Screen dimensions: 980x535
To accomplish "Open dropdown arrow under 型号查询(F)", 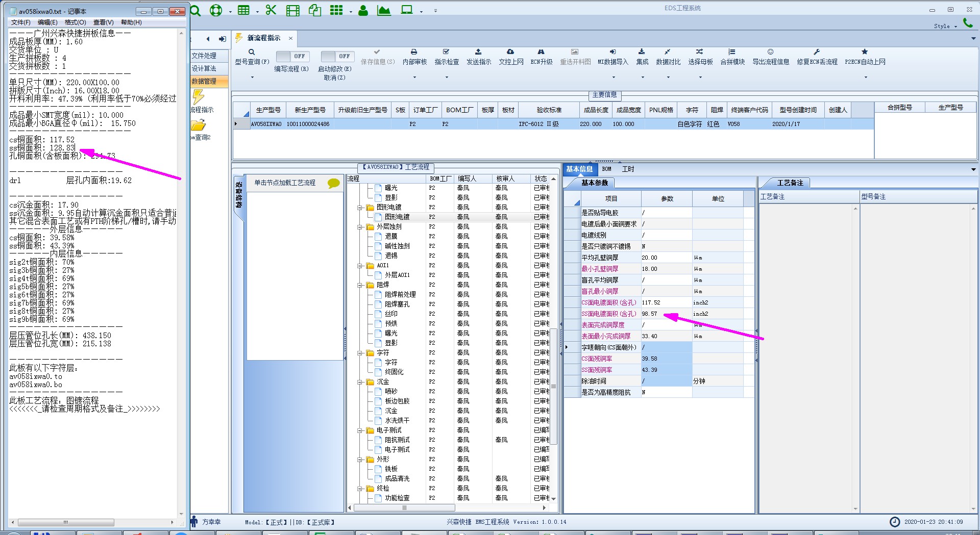I will pos(252,78).
